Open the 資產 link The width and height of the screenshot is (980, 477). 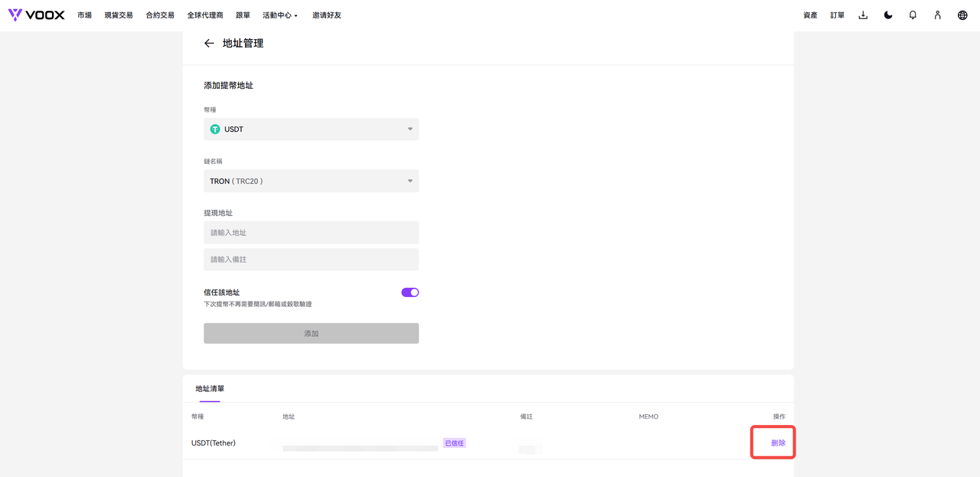[810, 15]
